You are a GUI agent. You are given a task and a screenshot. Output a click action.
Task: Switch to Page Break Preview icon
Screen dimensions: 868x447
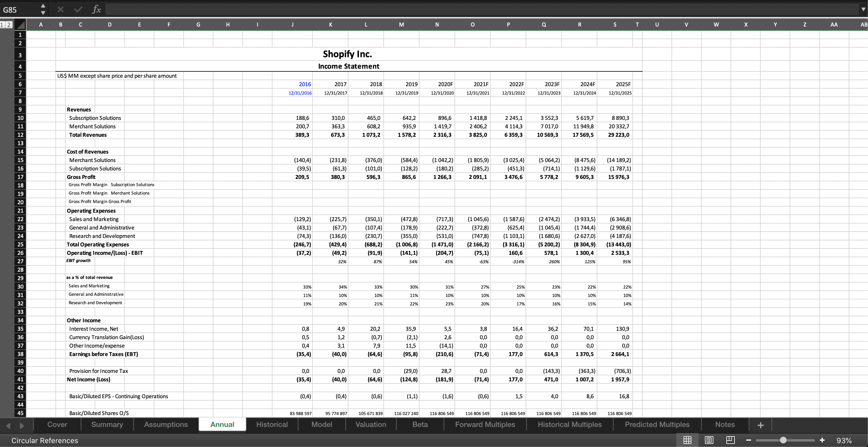pyautogui.click(x=731, y=440)
